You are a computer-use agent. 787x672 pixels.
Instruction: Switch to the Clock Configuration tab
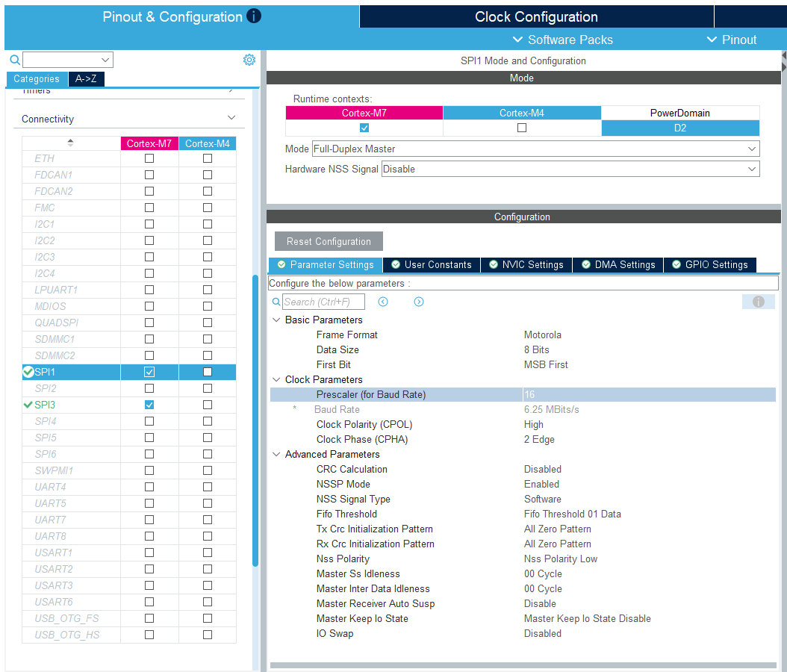click(x=536, y=16)
